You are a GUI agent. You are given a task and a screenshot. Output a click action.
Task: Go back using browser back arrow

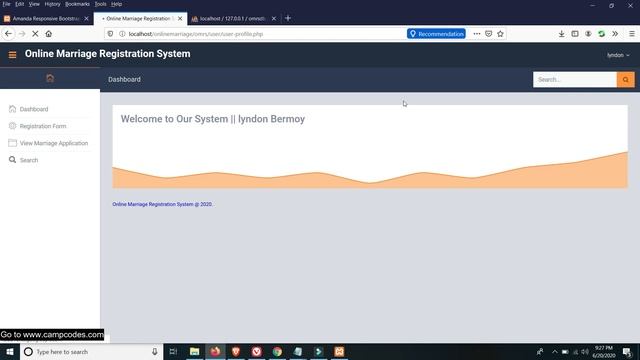coord(9,34)
